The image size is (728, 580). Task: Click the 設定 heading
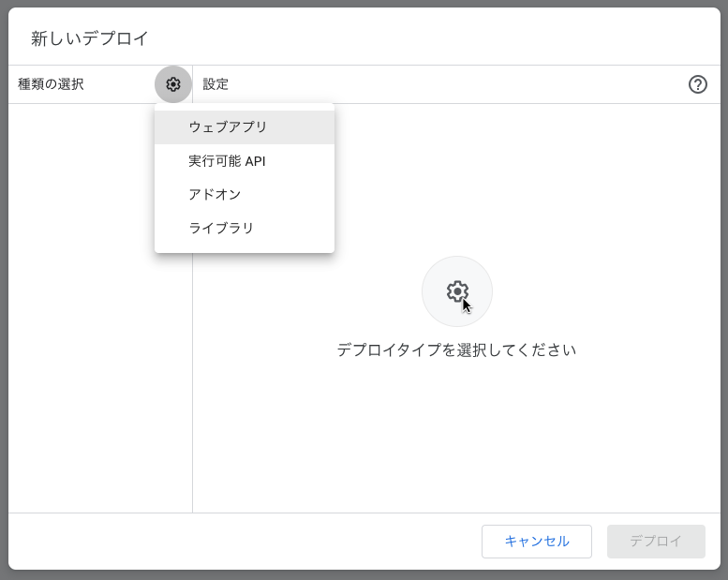click(215, 84)
